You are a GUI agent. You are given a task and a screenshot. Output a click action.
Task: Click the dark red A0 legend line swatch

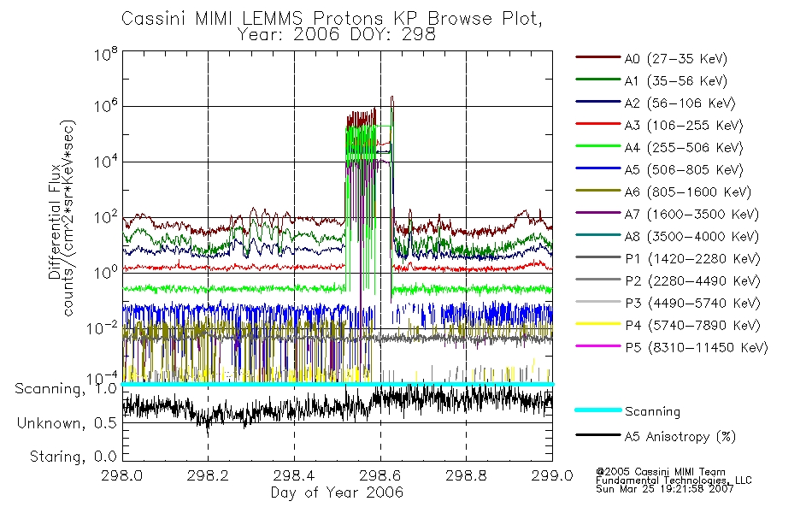coord(598,57)
